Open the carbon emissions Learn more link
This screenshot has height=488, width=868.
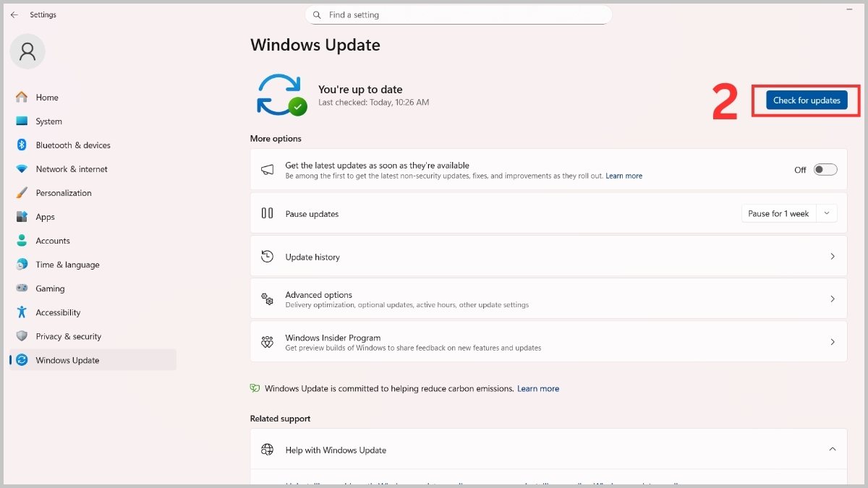(x=537, y=388)
